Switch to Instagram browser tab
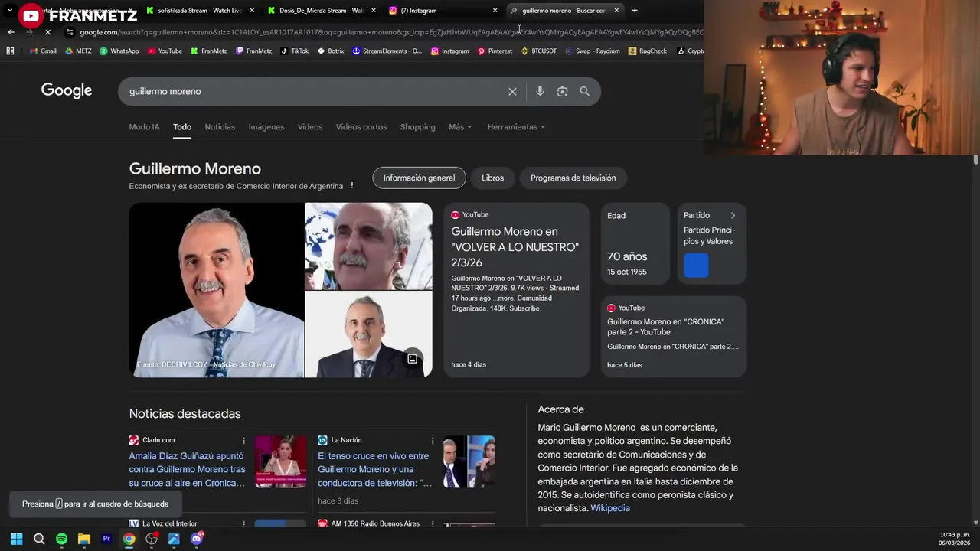This screenshot has height=551, width=980. [443, 11]
